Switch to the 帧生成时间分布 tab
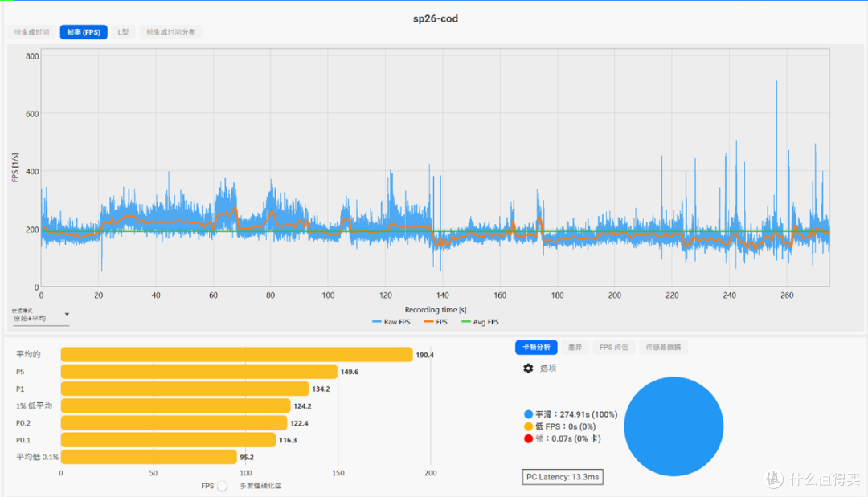Viewport: 868px width, 497px height. (170, 32)
